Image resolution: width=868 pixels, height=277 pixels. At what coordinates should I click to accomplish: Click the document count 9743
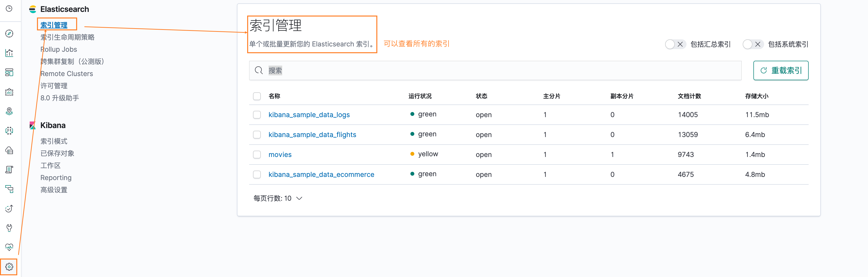(x=686, y=155)
